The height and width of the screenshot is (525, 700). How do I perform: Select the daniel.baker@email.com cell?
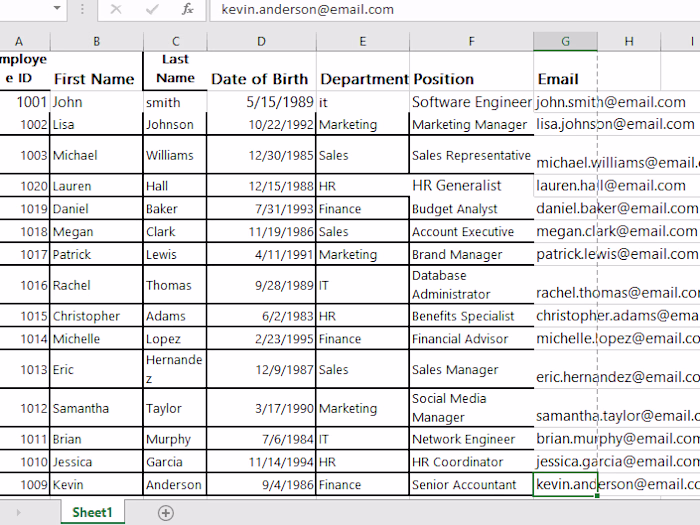tap(565, 208)
